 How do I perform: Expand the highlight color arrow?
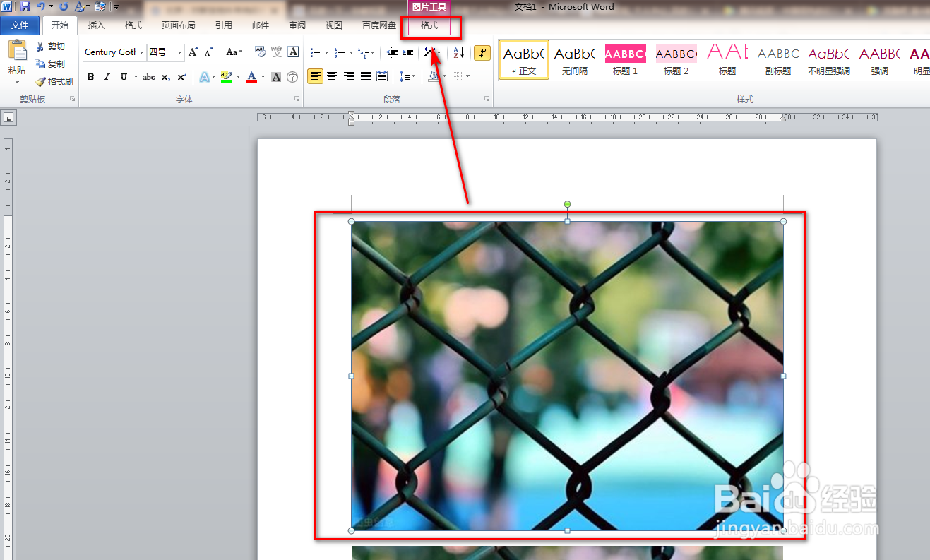coord(238,77)
